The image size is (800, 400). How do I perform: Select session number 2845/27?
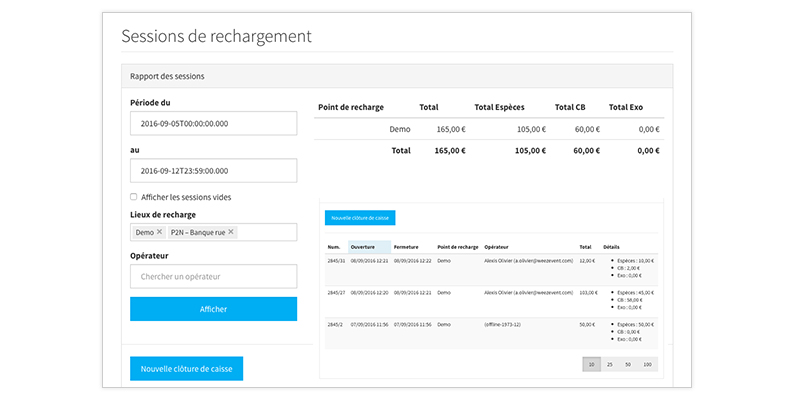pyautogui.click(x=336, y=293)
